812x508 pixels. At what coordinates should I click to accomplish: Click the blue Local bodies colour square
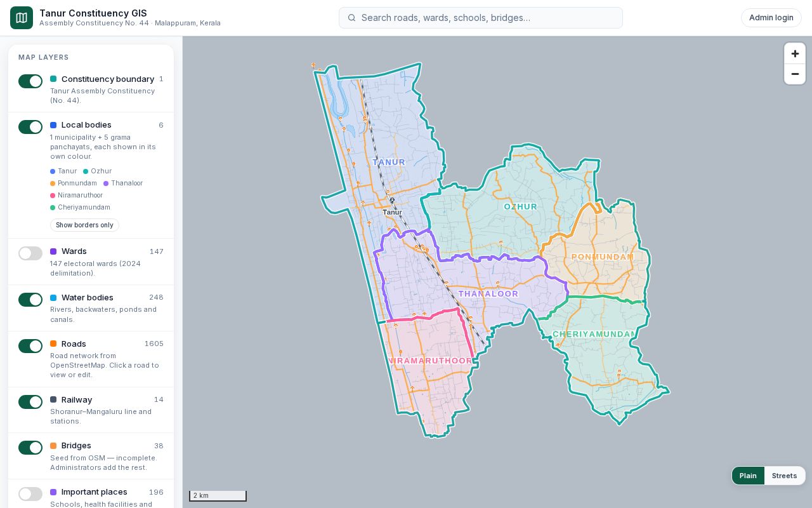[x=53, y=125]
